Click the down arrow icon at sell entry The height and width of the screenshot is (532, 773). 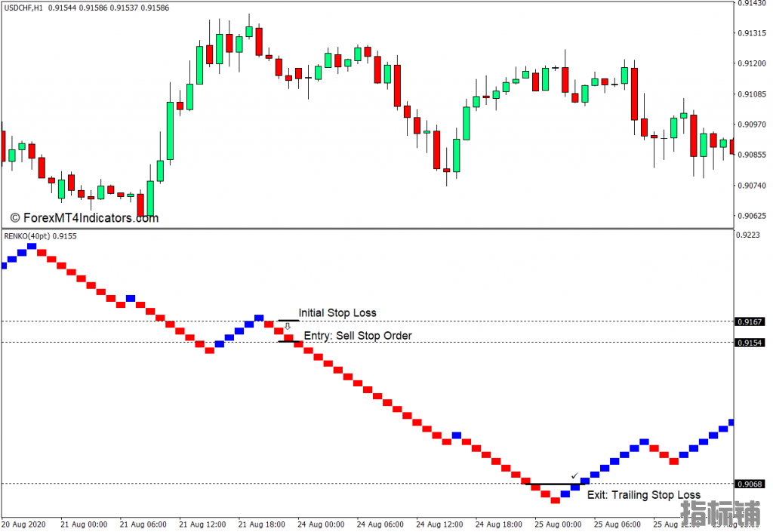point(288,326)
